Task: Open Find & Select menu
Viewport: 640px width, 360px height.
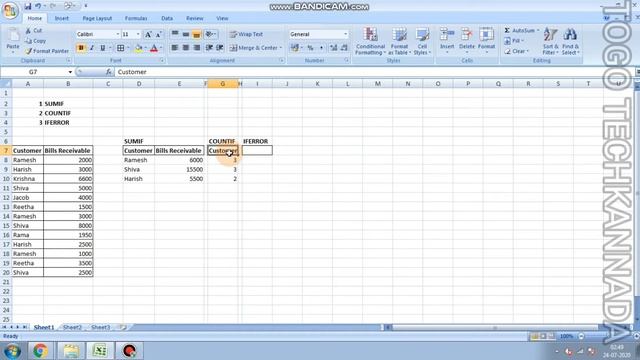Action: (x=570, y=41)
